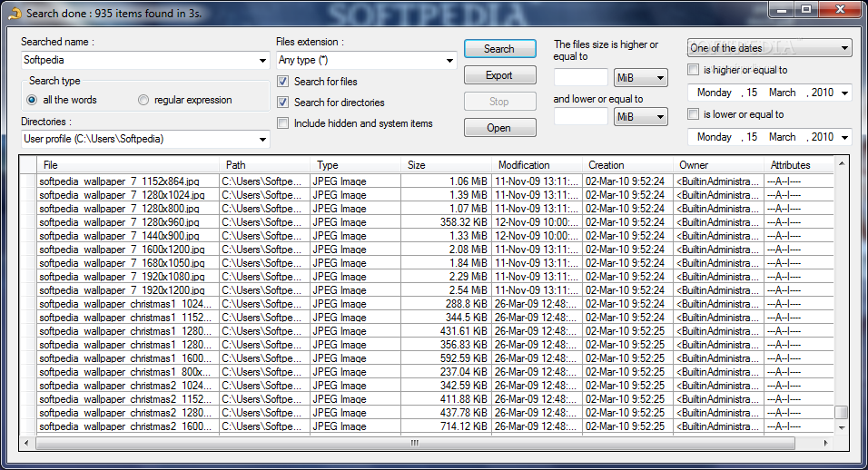Select row softpedia_wallpaper_7_1680x1050.jpg
This screenshot has width=868, height=470.
coord(426,263)
